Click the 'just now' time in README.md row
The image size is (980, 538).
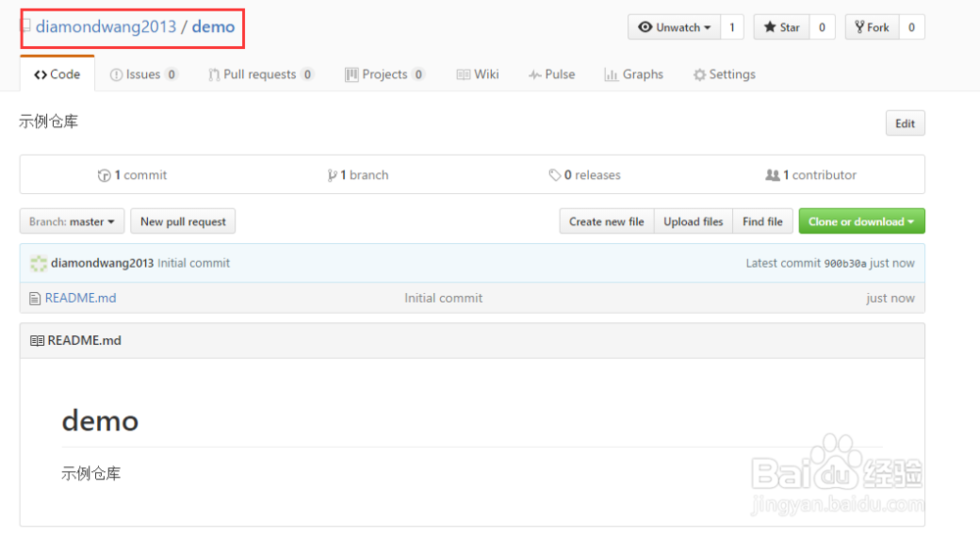pyautogui.click(x=890, y=298)
